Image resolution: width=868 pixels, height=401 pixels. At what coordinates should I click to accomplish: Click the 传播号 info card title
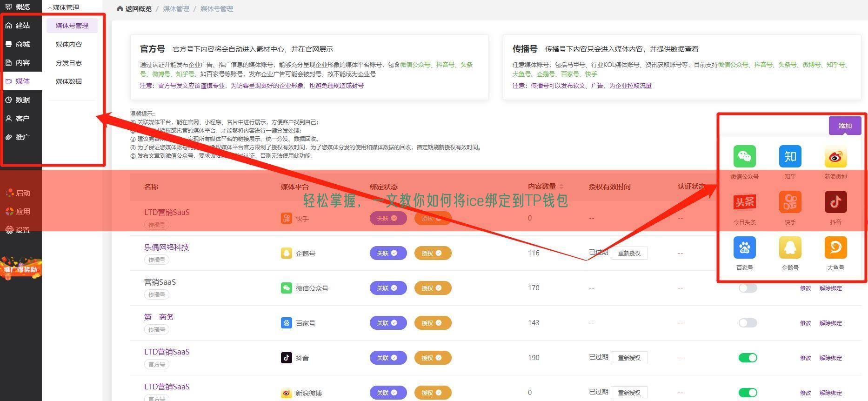(525, 49)
